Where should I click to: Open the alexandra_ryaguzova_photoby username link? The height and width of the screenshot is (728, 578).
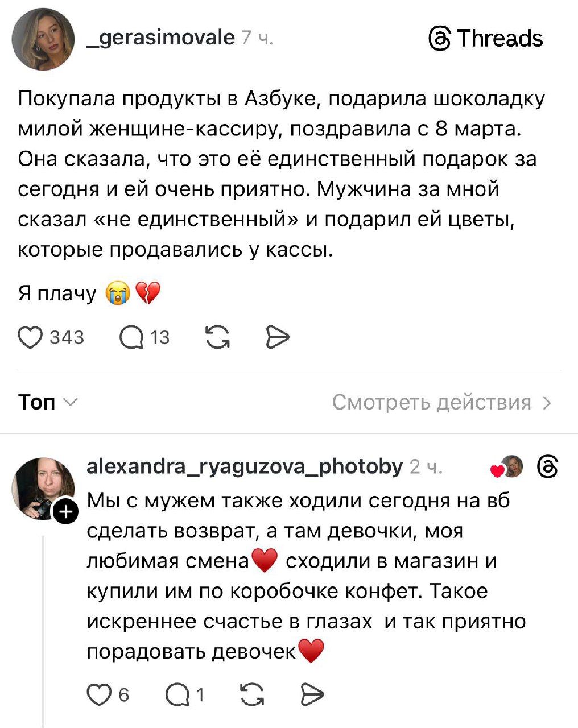(245, 466)
